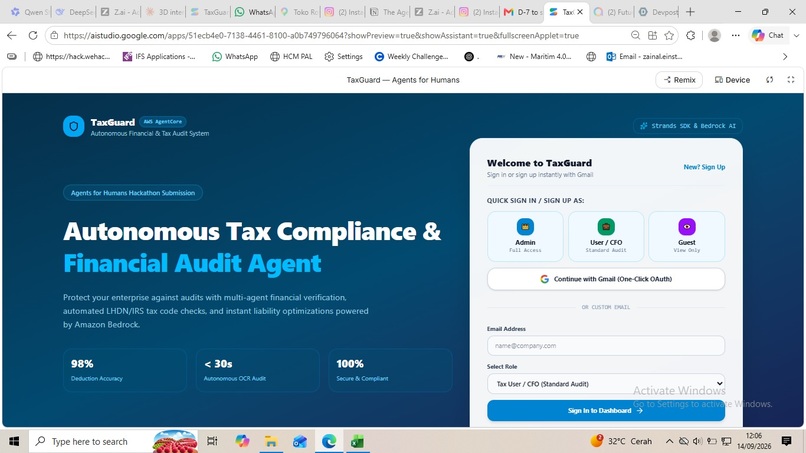Click Agents for Humans Hackathon Submission pill

point(133,193)
